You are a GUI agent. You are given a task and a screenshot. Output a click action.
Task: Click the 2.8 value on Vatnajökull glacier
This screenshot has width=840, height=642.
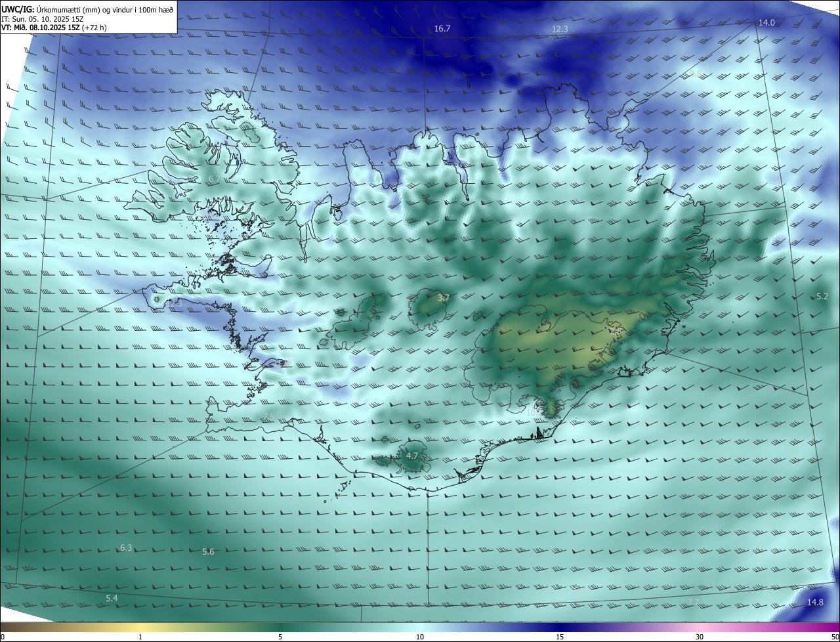615,332
